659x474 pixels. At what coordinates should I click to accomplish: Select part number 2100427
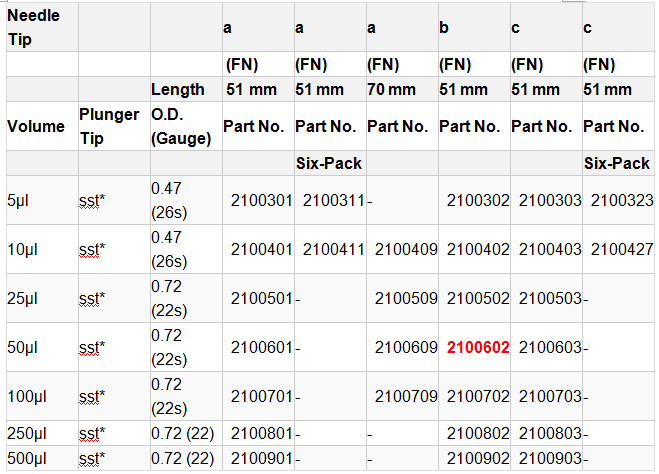(x=621, y=248)
